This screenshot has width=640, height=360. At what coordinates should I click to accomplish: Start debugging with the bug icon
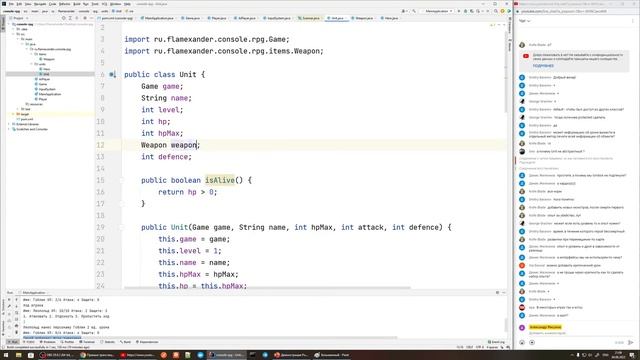point(465,11)
